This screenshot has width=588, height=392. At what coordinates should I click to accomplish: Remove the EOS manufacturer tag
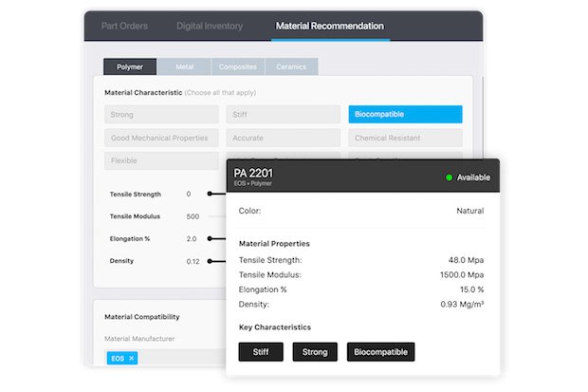(x=132, y=358)
